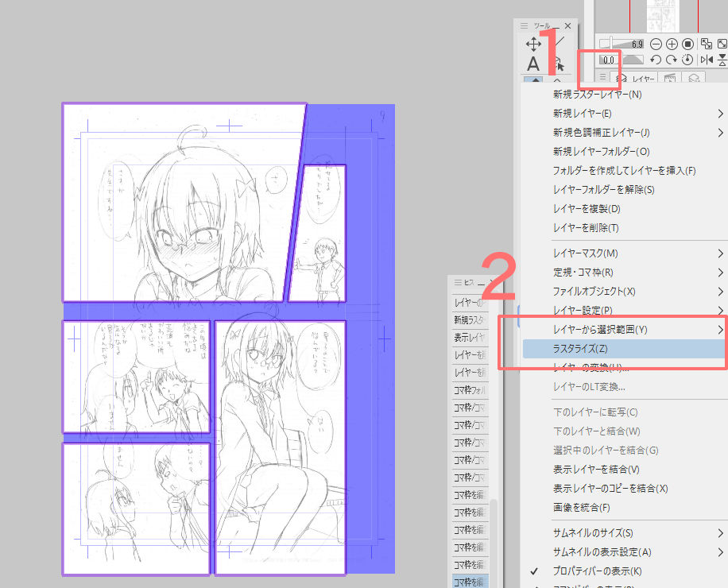The image size is (728, 588).
Task: Click the history palette scrollbar
Action: [x=493, y=543]
